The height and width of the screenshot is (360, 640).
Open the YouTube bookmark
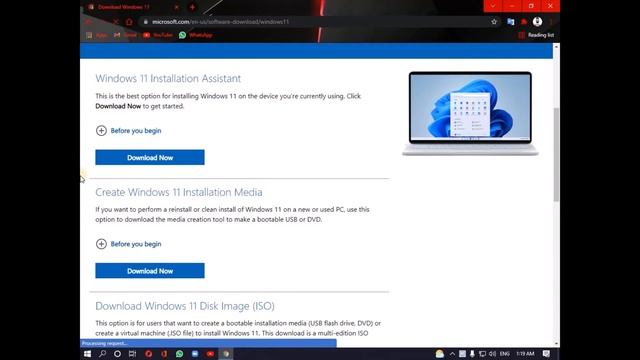coord(158,35)
